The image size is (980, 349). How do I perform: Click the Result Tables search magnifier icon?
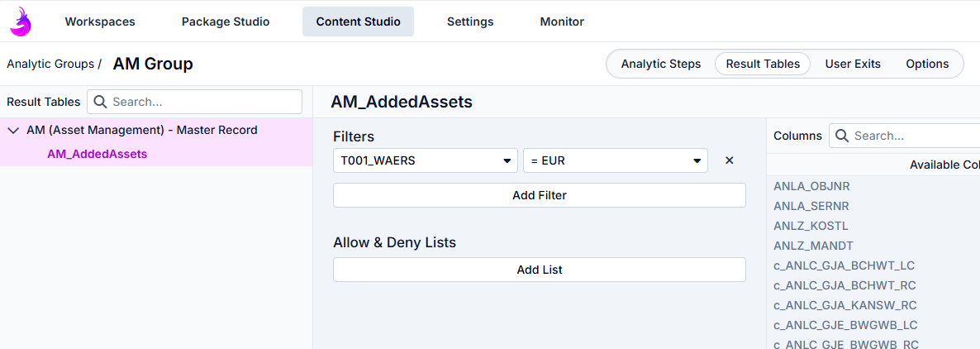pyautogui.click(x=100, y=102)
